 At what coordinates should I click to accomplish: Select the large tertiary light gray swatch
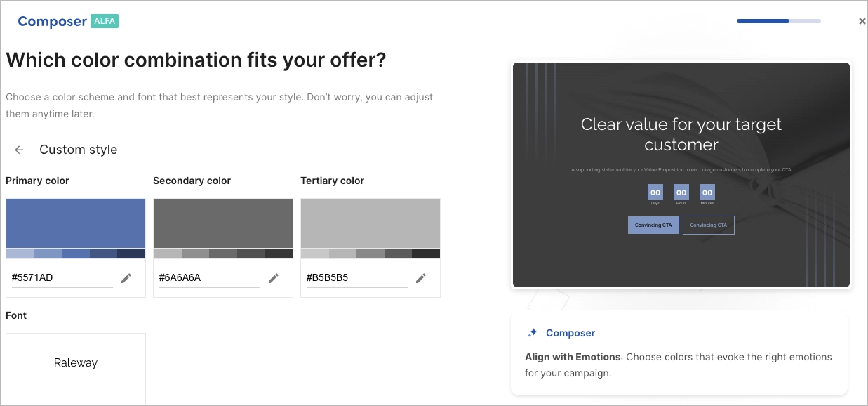(x=370, y=223)
